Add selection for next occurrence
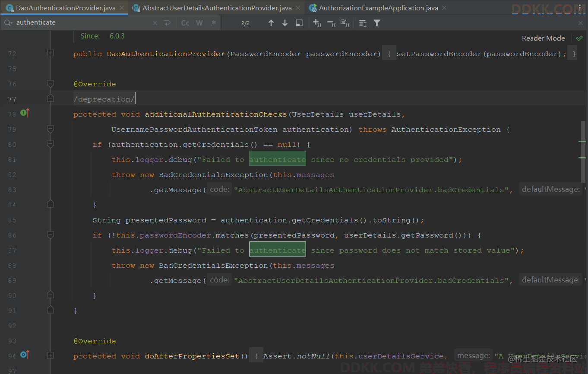 tap(317, 23)
